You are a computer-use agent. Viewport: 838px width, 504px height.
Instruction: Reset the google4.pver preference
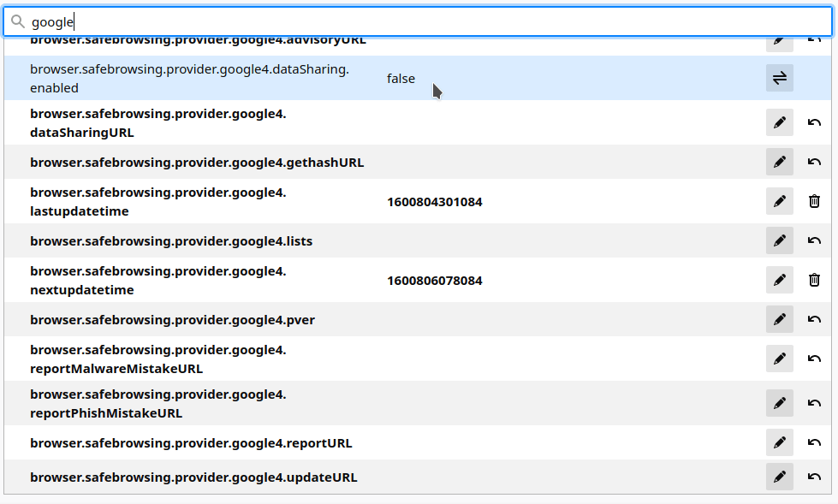coord(814,319)
